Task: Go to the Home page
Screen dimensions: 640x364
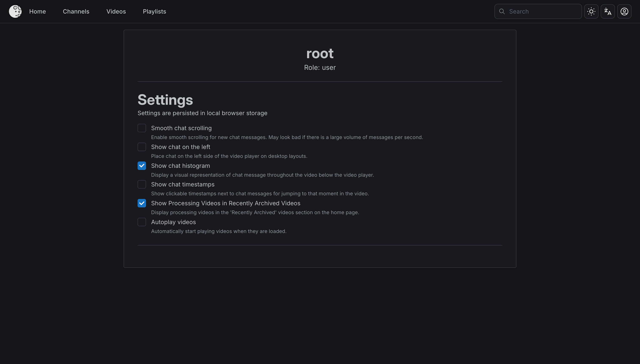Action: point(37,11)
